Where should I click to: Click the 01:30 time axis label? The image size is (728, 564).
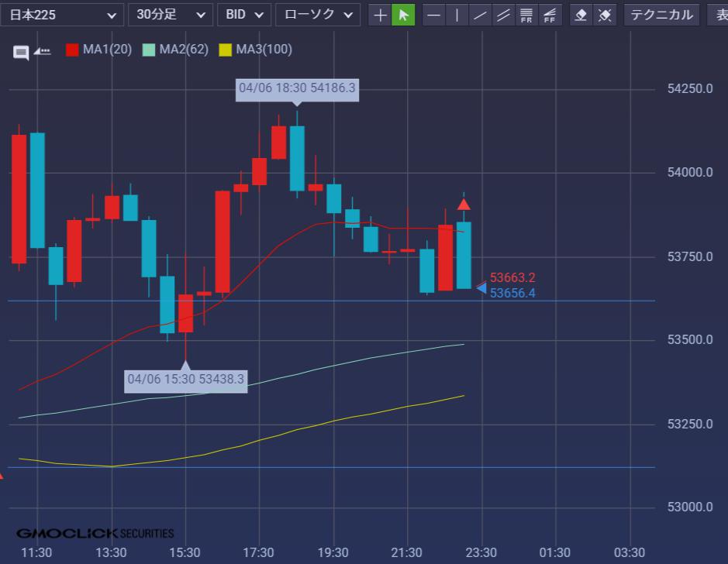click(x=555, y=553)
